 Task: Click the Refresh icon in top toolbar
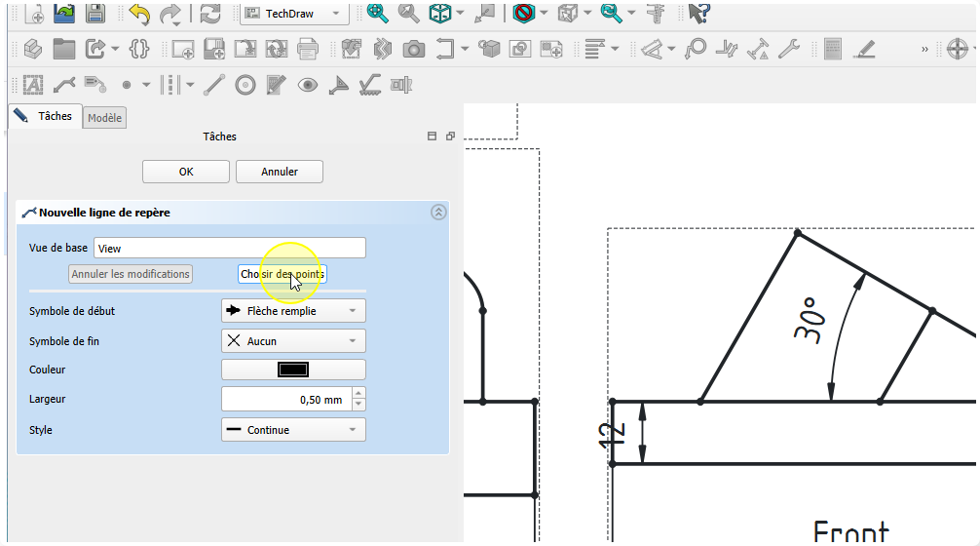[209, 14]
